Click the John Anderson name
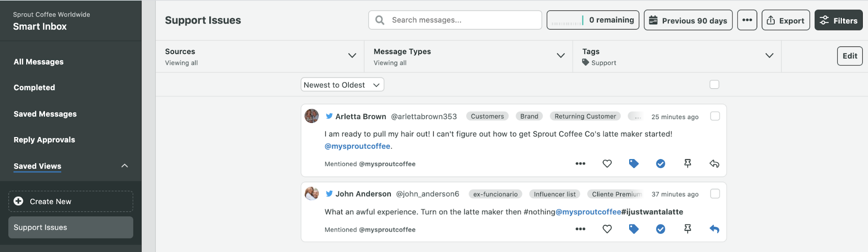The height and width of the screenshot is (252, 868). (x=363, y=194)
